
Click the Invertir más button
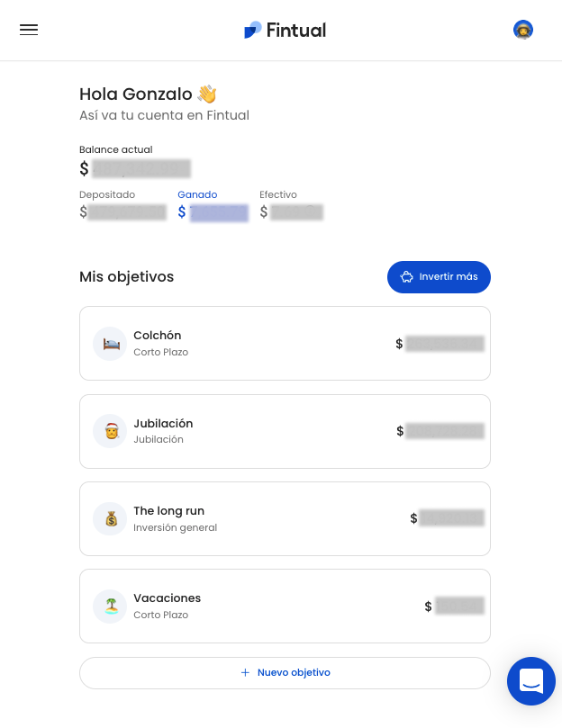(x=439, y=277)
